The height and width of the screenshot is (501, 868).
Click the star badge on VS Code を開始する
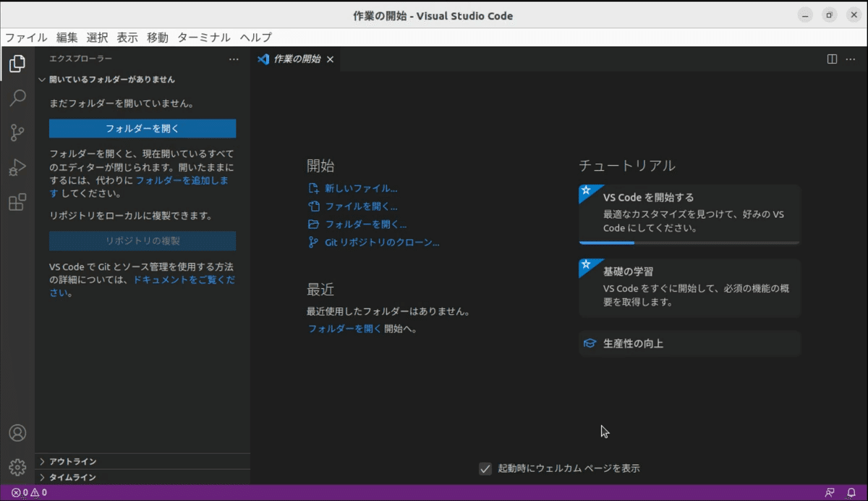587,190
